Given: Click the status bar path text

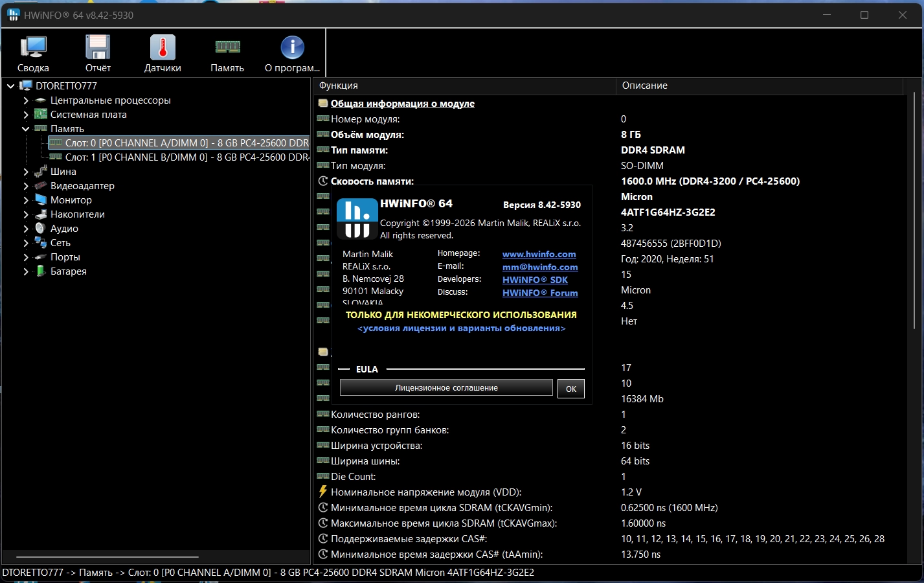Looking at the screenshot, I should 268,573.
